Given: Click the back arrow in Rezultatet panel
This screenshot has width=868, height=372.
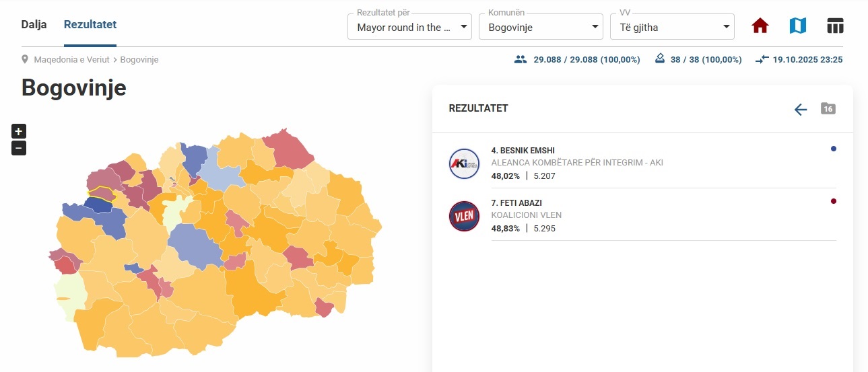Looking at the screenshot, I should click(800, 110).
